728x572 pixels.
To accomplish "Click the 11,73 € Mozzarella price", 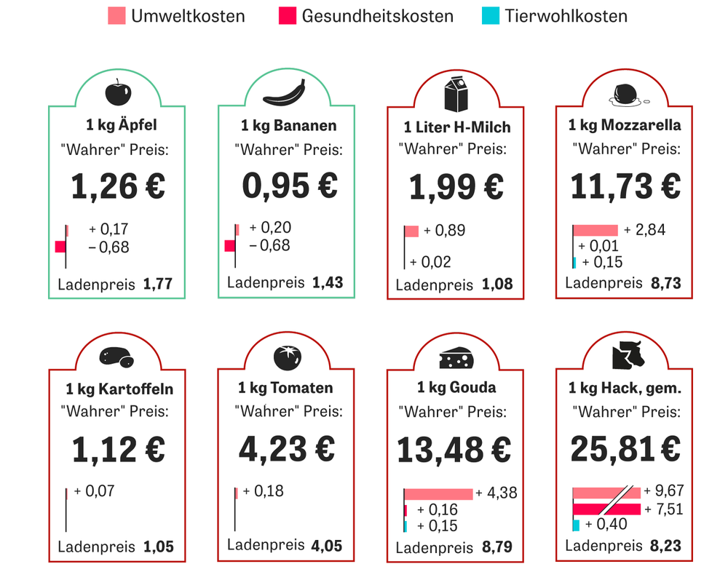I will 625,186.
